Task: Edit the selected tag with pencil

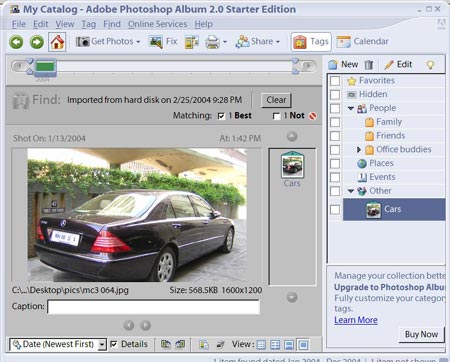Action: (398, 64)
